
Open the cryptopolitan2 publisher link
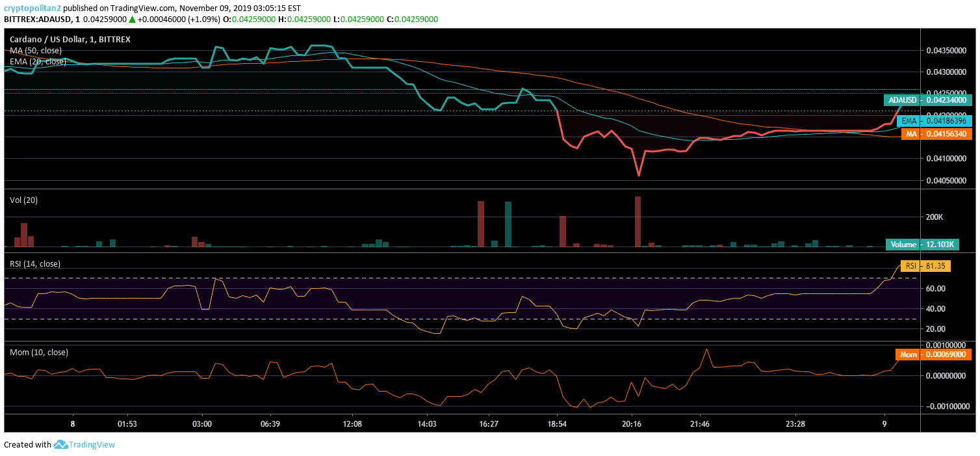[32, 8]
